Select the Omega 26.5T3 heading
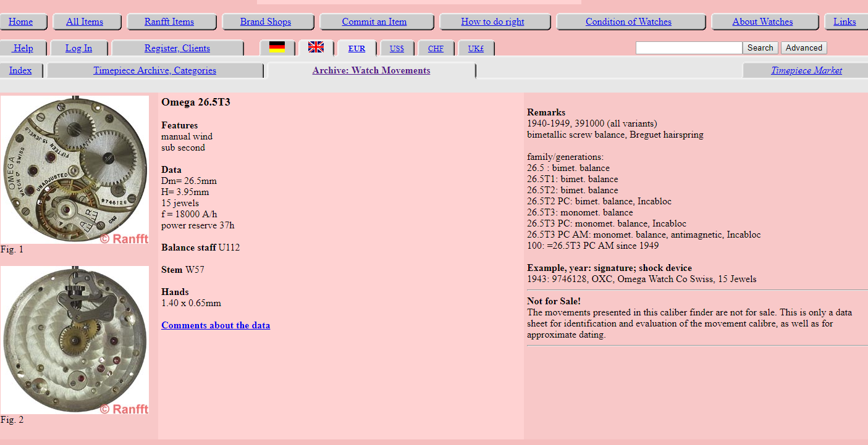 pos(196,102)
